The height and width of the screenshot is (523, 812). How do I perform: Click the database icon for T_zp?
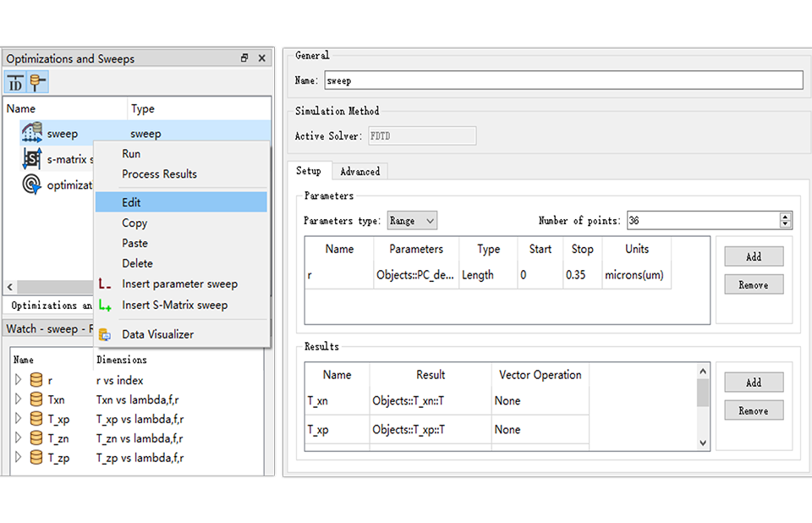(36, 457)
